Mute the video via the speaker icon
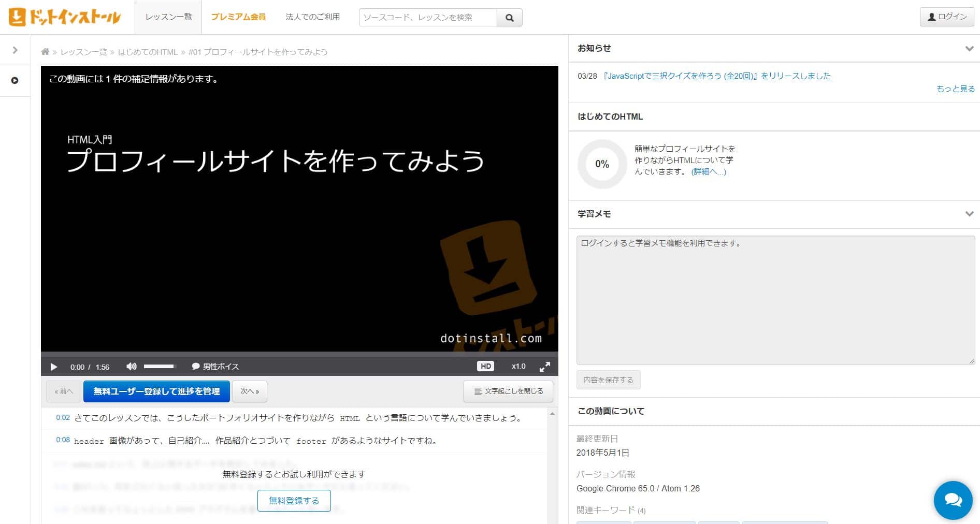The image size is (980, 524). (132, 367)
